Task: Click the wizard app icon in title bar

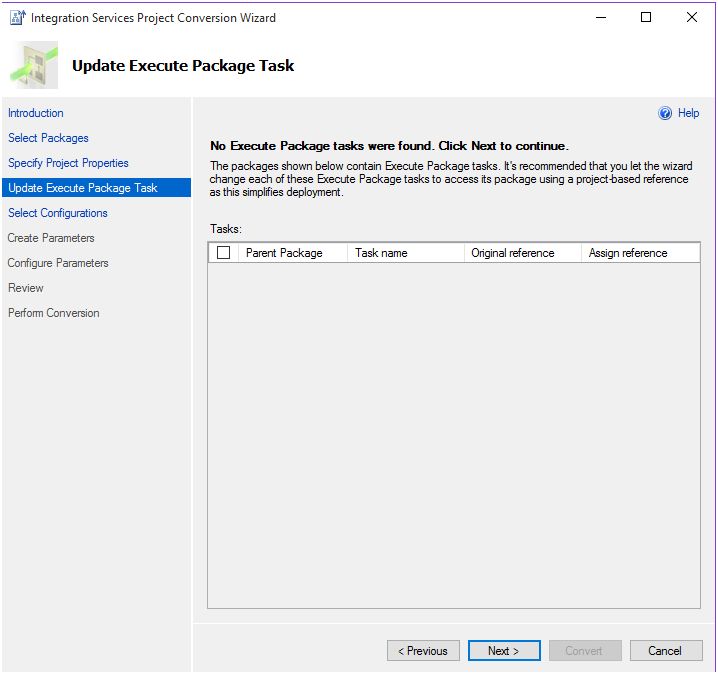Action: [x=17, y=17]
